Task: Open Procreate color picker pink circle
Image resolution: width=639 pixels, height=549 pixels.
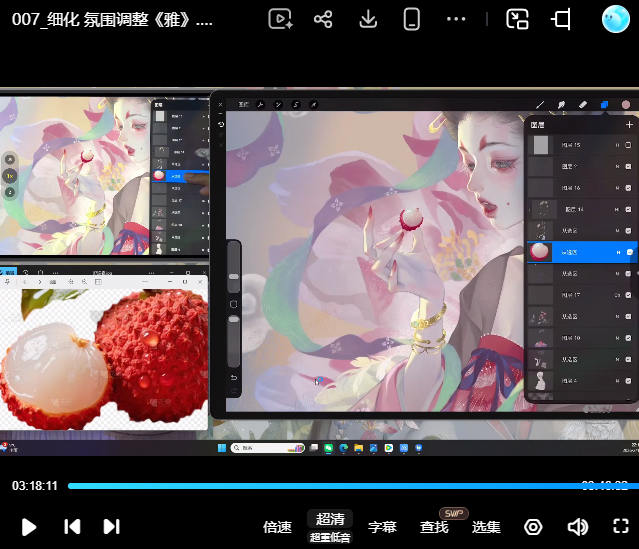Action: (x=626, y=105)
